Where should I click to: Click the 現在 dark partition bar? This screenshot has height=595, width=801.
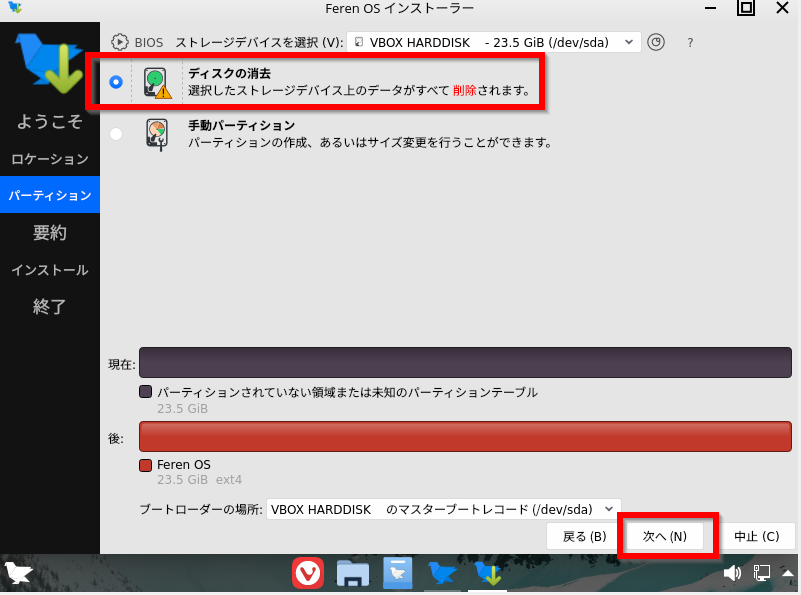pos(465,363)
